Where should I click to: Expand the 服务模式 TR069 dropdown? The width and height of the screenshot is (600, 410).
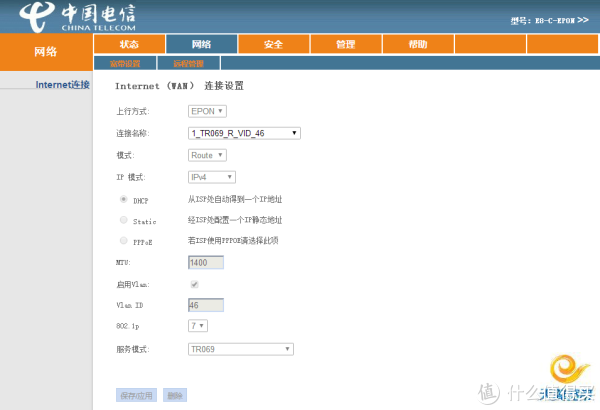(x=241, y=349)
